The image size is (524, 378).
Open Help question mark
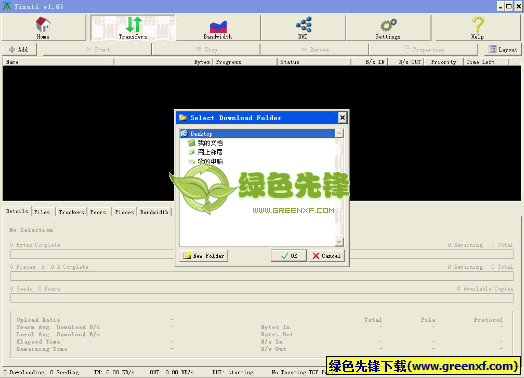(x=477, y=28)
